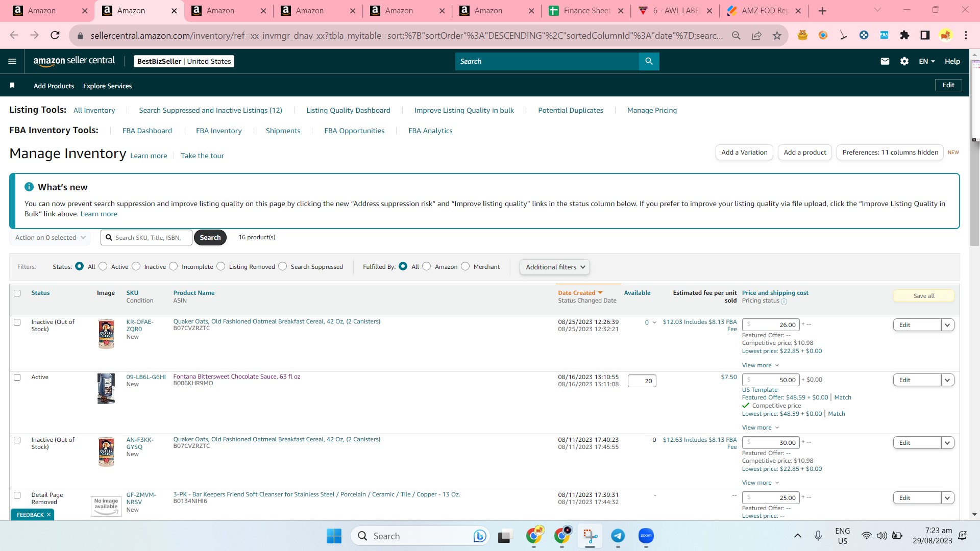Open the EN language dropdown

(927, 61)
